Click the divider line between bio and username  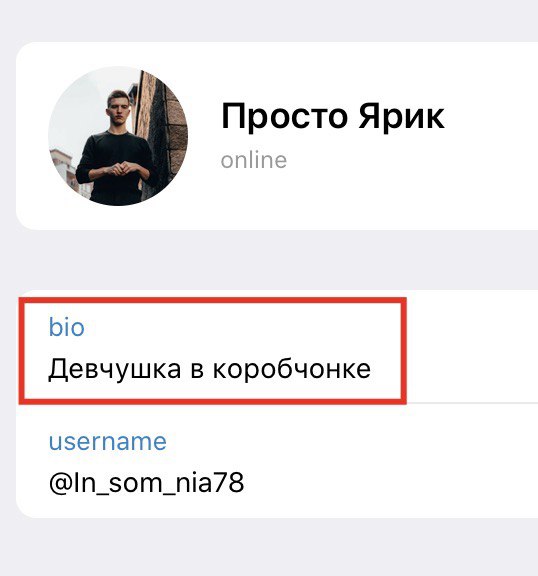(x=472, y=403)
